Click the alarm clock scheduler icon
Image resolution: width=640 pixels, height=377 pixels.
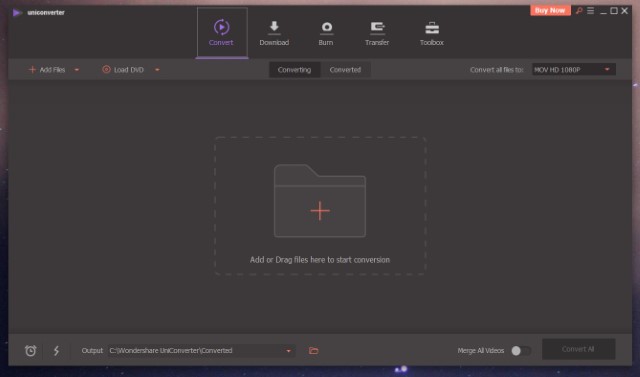point(31,350)
